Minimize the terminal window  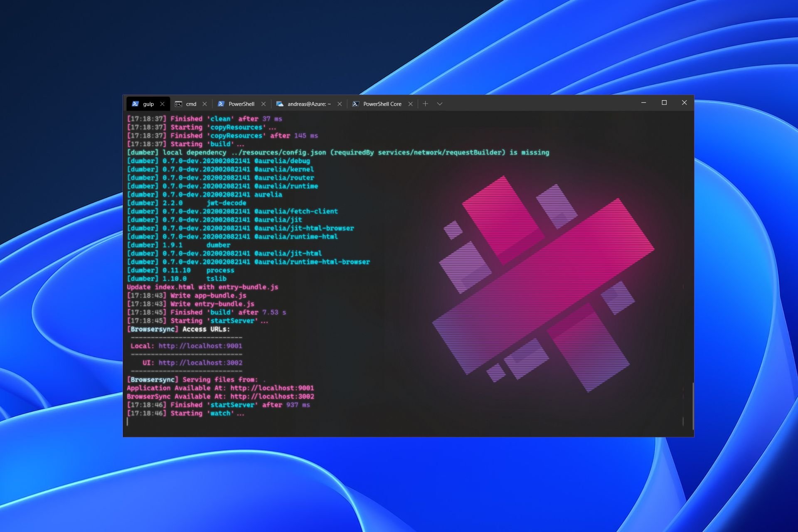[x=643, y=103]
